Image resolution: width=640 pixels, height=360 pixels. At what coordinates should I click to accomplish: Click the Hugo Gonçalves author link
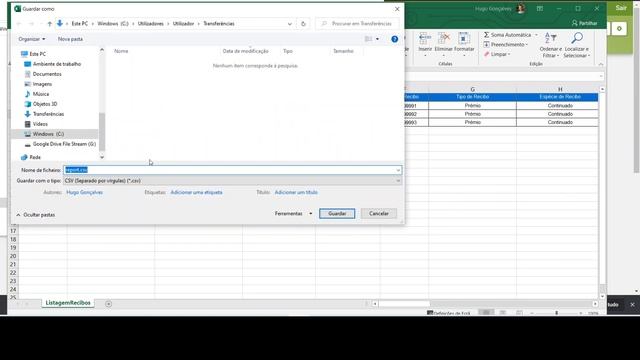point(84,192)
